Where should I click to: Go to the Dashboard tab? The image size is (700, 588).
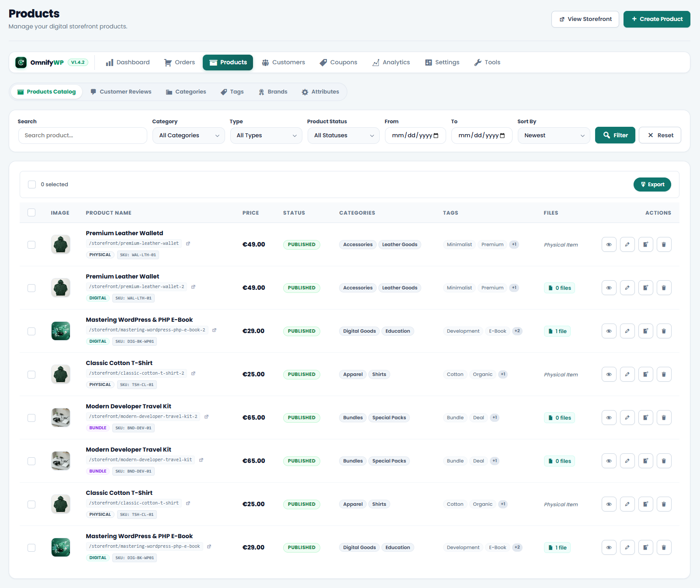[128, 63]
